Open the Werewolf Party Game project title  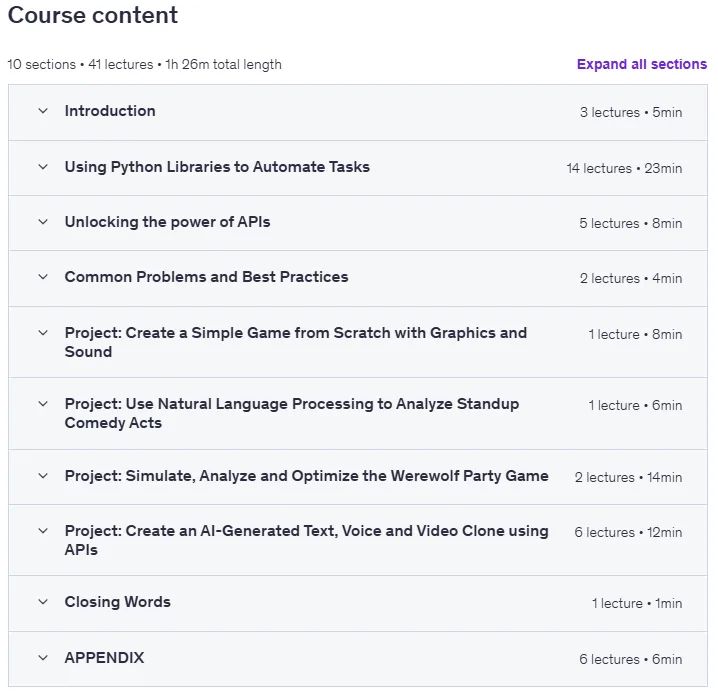point(306,476)
